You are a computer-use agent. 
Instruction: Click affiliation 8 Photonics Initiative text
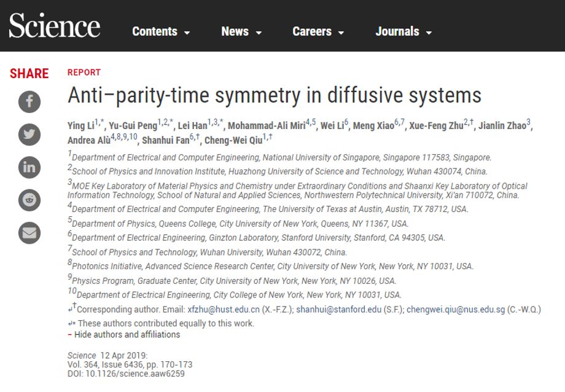[x=271, y=266]
